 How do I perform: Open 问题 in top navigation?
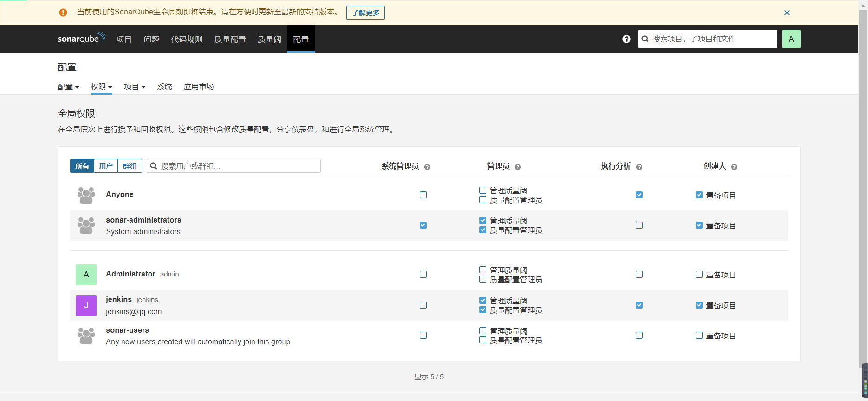(x=151, y=39)
